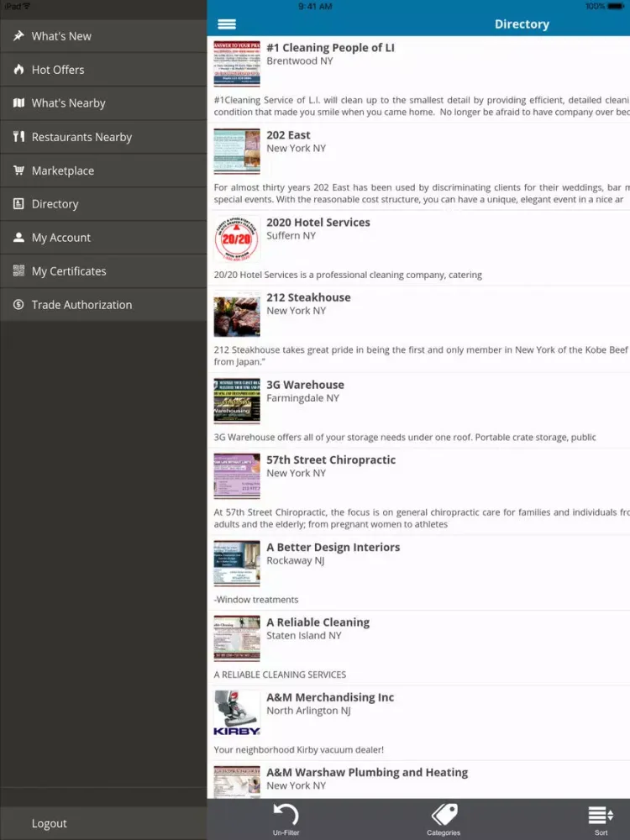Tap the Un-Filter undo arrow icon
This screenshot has width=630, height=840.
tap(286, 814)
